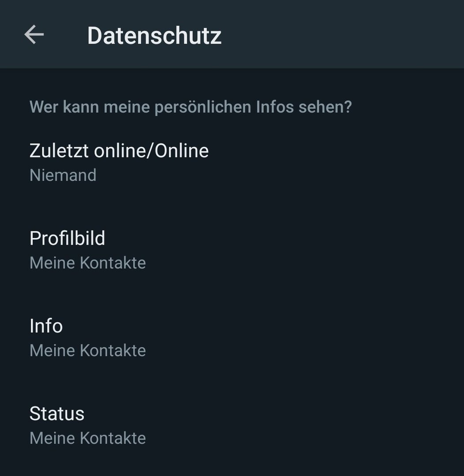Click 'Meine Kontakte' under Profilbild
This screenshot has height=476, width=464.
click(87, 263)
